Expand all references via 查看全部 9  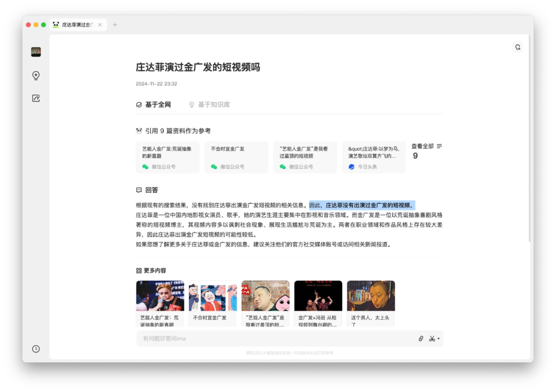tap(426, 151)
